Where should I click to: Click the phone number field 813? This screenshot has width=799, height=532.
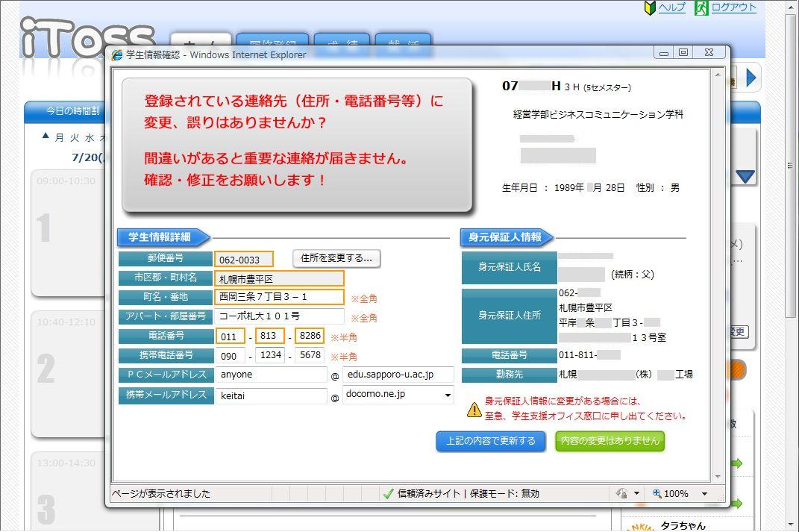tap(269, 336)
